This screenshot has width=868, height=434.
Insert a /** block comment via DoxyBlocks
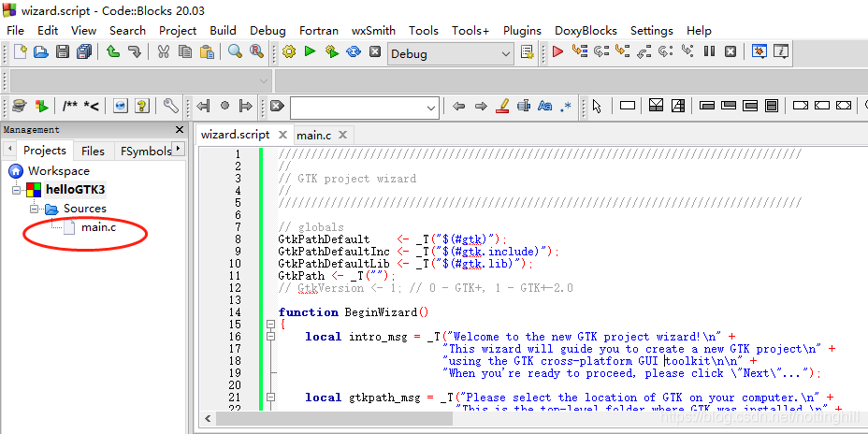click(70, 106)
